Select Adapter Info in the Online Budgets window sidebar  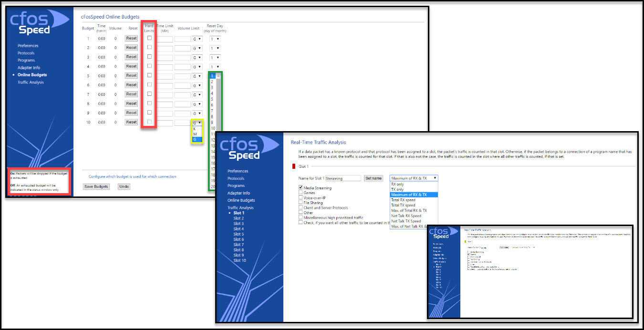click(29, 68)
